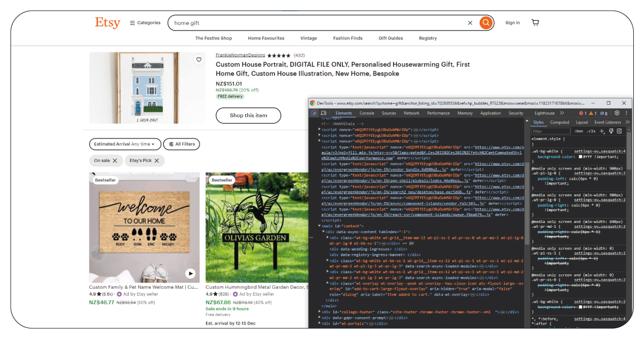Switch to DevTools Console tab
644x339 pixels.
coord(367,113)
